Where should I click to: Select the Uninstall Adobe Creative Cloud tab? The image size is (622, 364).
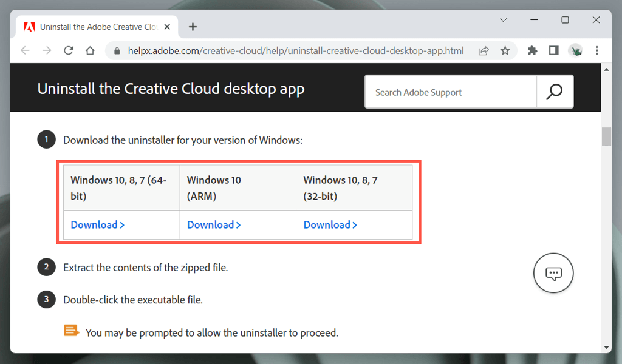[97, 27]
